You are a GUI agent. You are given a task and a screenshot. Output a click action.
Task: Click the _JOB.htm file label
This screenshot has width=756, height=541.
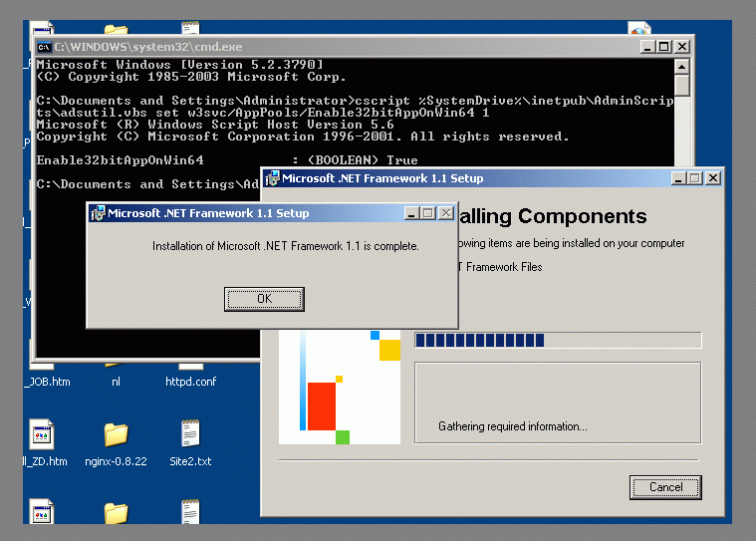(x=48, y=382)
